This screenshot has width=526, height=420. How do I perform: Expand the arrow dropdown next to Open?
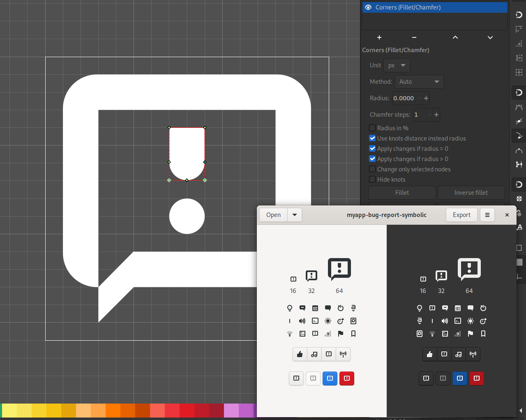pyautogui.click(x=295, y=215)
